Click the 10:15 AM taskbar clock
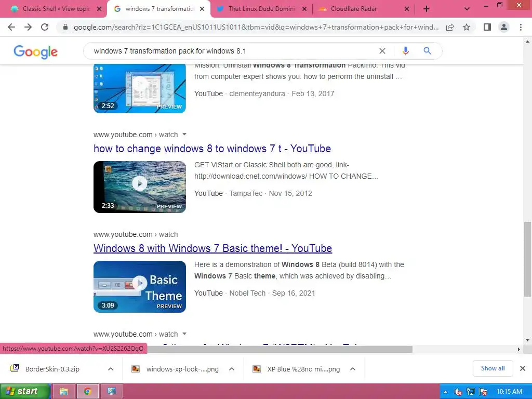 [x=509, y=392]
